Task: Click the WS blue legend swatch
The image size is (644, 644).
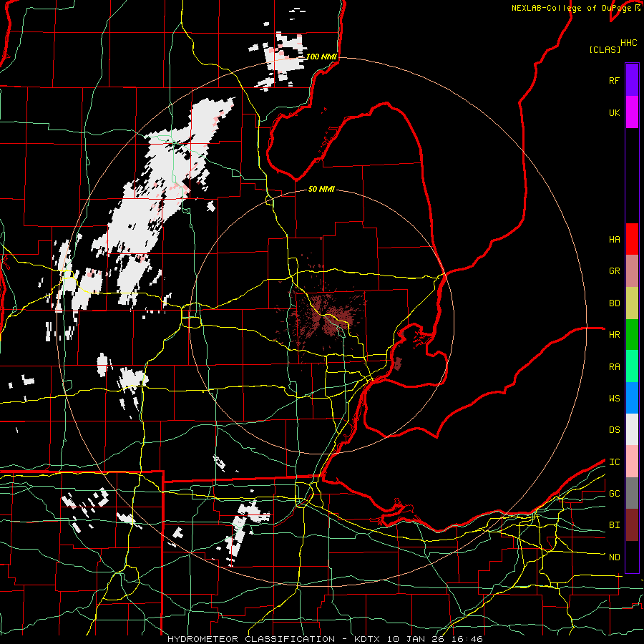Action: pyautogui.click(x=632, y=398)
